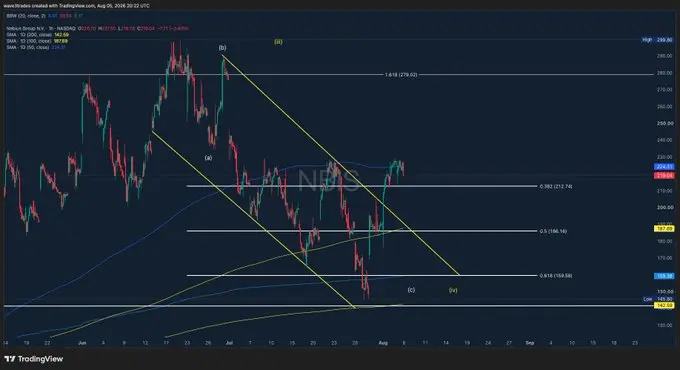Viewport: 680px width, 370px height.
Task: Select the 0.618 (159.58) Fibonacci level label
Action: click(x=556, y=275)
